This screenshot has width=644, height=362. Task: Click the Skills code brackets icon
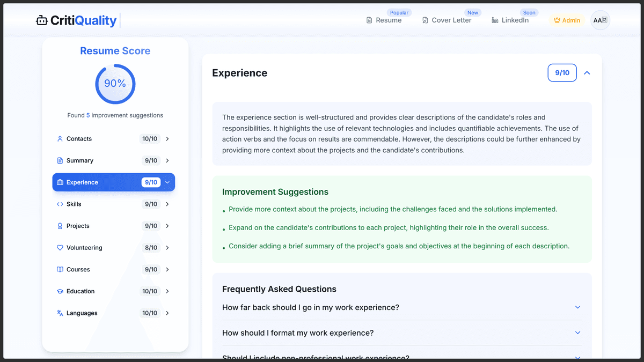pos(60,204)
